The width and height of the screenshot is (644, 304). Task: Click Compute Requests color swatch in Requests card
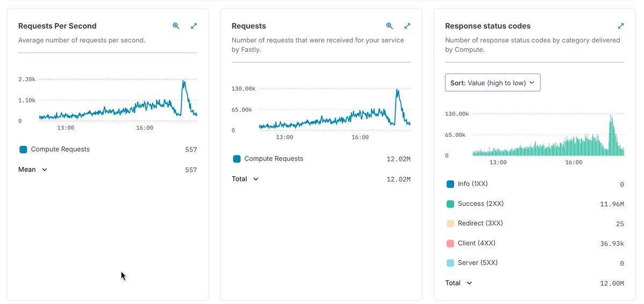point(237,159)
